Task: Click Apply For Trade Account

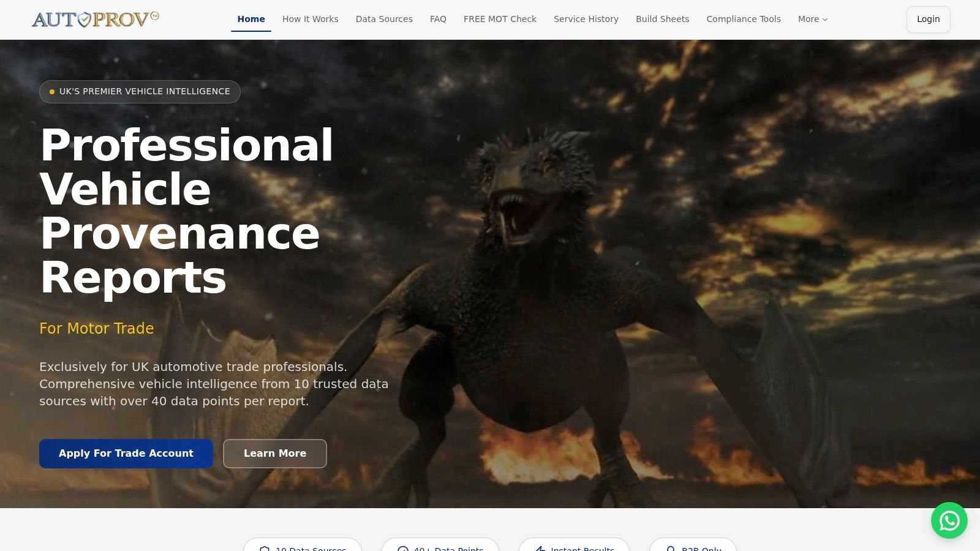Action: click(x=126, y=454)
